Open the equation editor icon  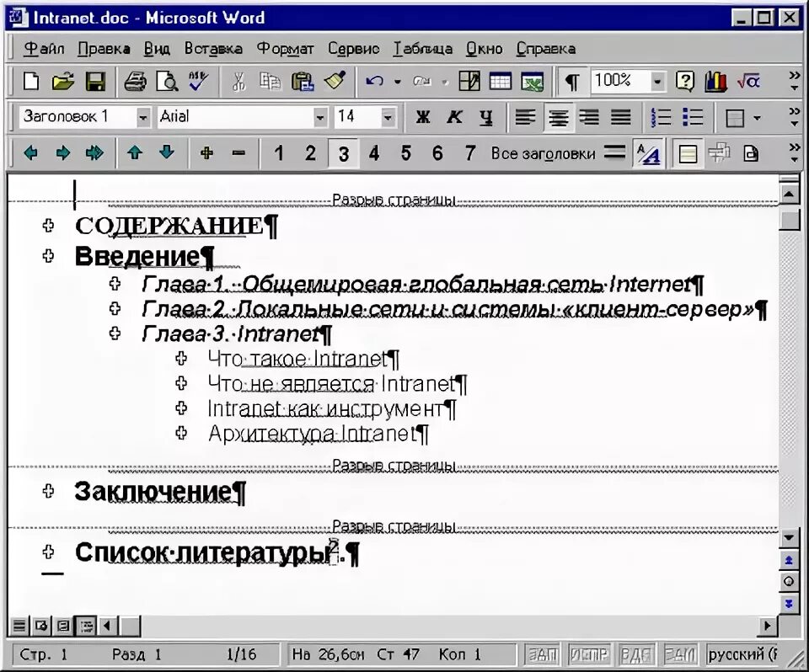[748, 82]
